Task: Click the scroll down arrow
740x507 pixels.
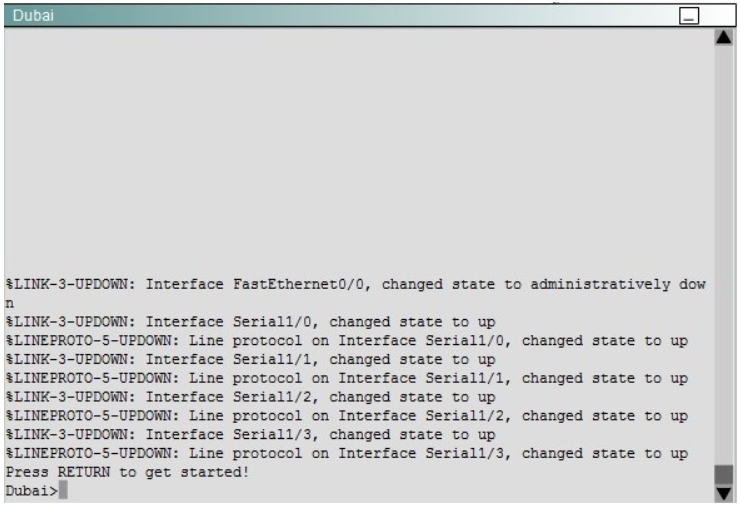Action: [723, 494]
